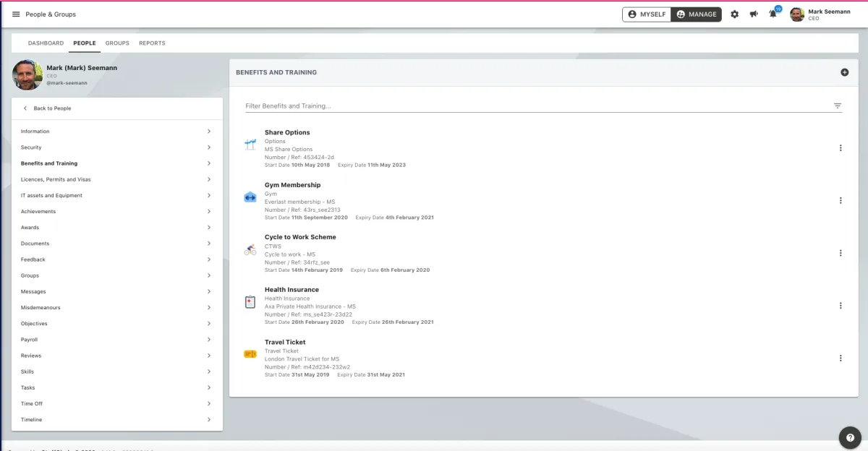Screen dimensions: 868x451
Task: Select the PEOPLE tab
Action: tap(85, 43)
